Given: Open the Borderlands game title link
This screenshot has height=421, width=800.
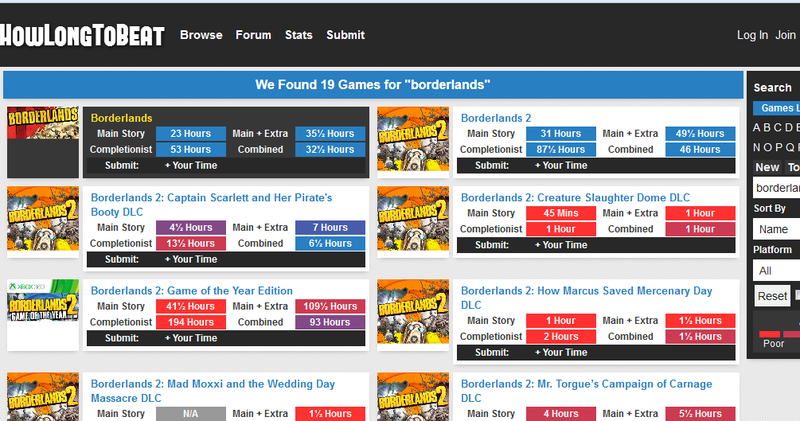Looking at the screenshot, I should click(121, 118).
